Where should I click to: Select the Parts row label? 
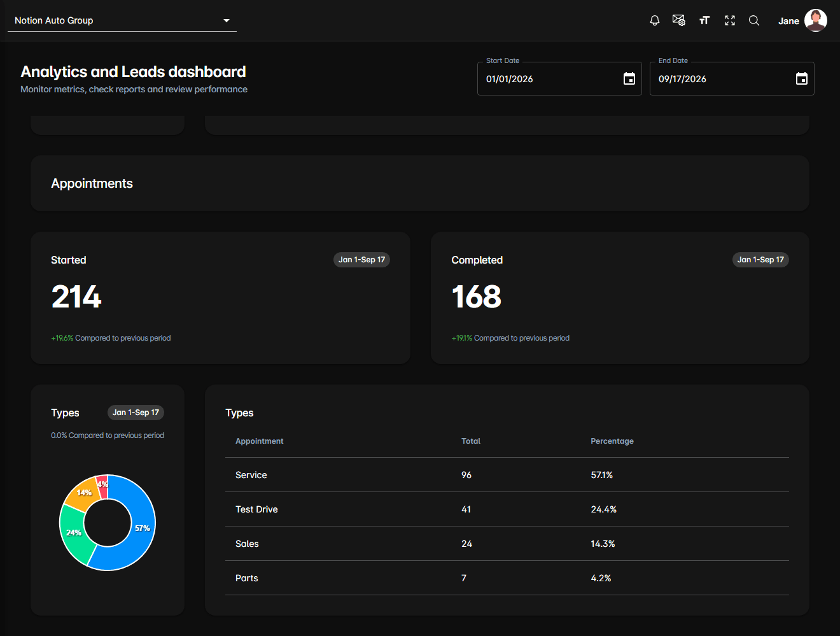coord(247,578)
